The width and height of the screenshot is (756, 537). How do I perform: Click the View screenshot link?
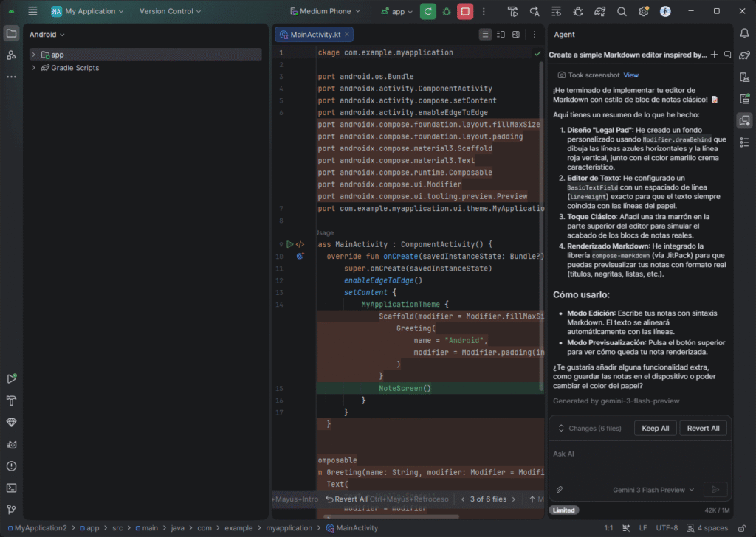(x=630, y=75)
